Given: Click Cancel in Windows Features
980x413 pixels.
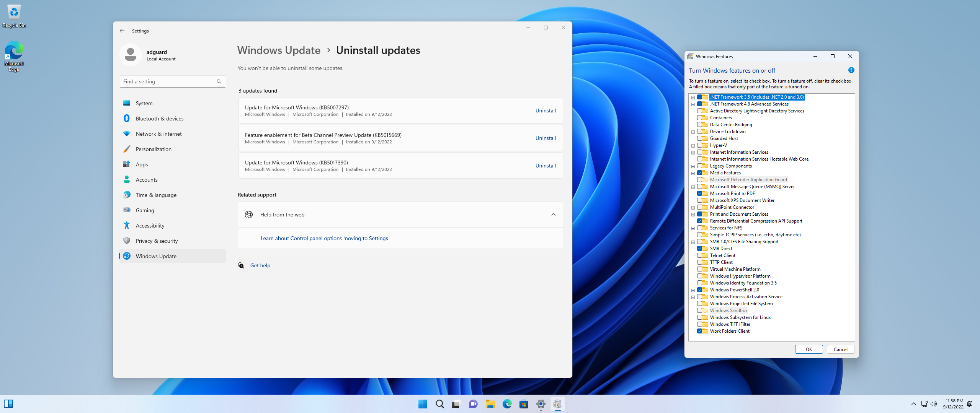Looking at the screenshot, I should [840, 350].
